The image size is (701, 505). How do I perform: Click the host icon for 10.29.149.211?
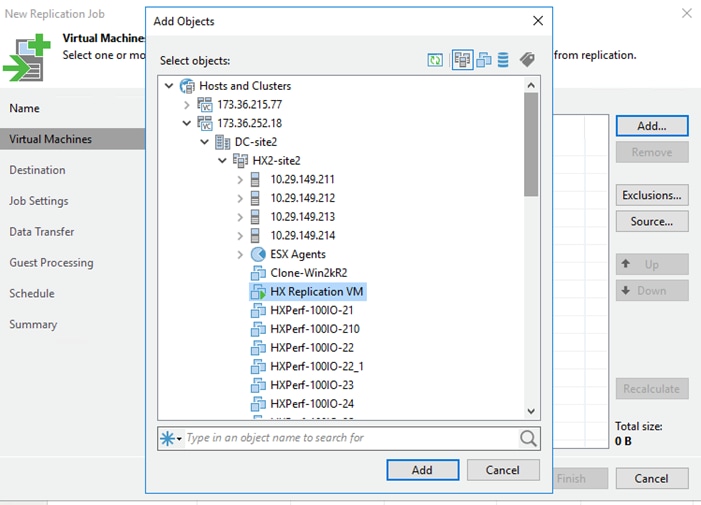255,180
